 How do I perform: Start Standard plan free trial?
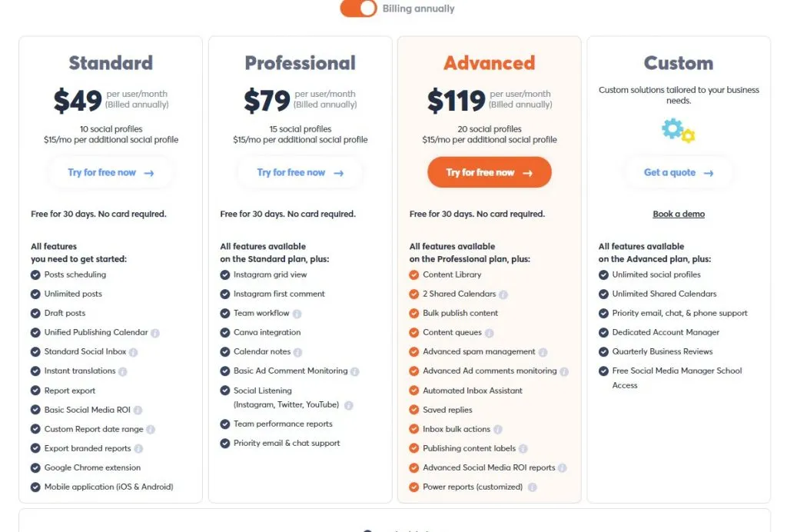111,173
